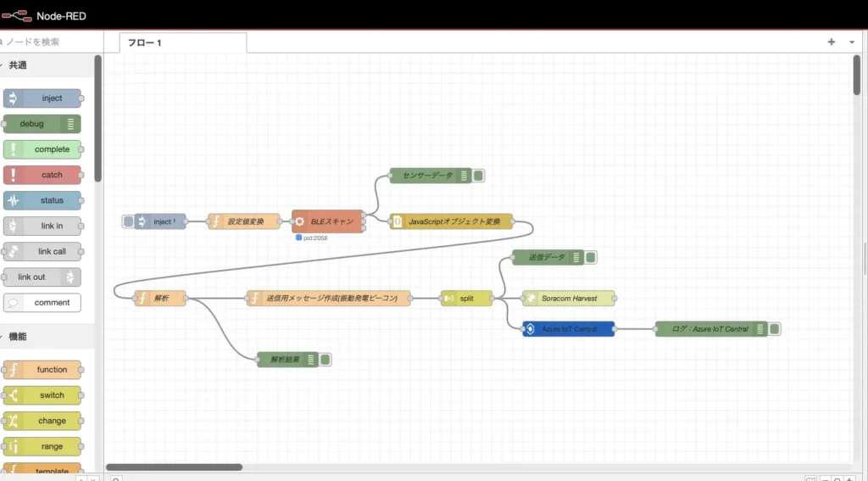Select the debug node in palette

coord(42,124)
